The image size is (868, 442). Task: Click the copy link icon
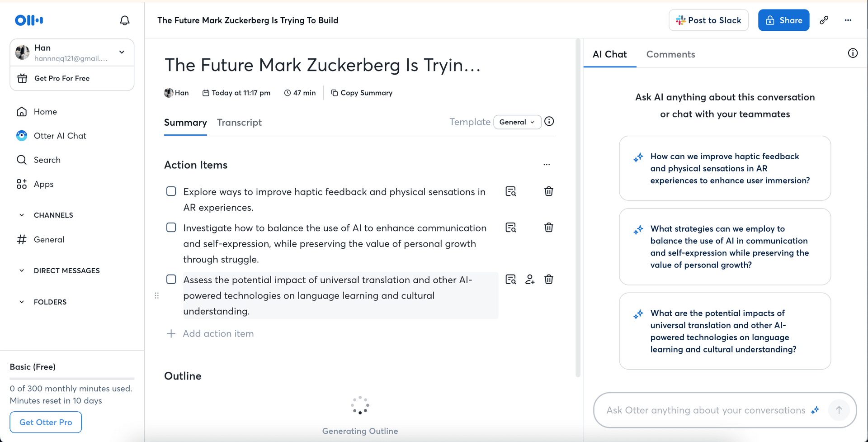tap(824, 20)
